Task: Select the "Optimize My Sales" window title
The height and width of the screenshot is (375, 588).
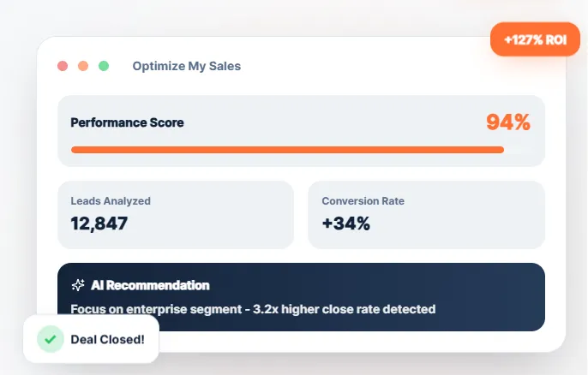Action: (187, 66)
